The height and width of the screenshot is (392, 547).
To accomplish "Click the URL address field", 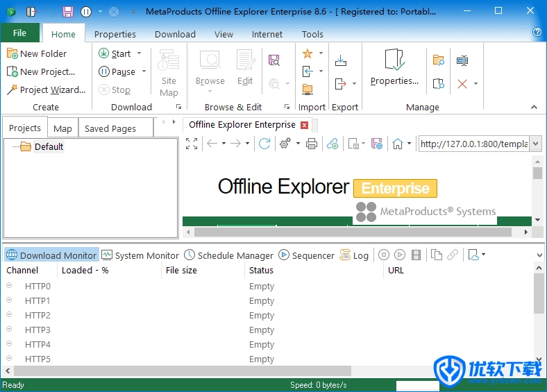I will click(x=474, y=144).
